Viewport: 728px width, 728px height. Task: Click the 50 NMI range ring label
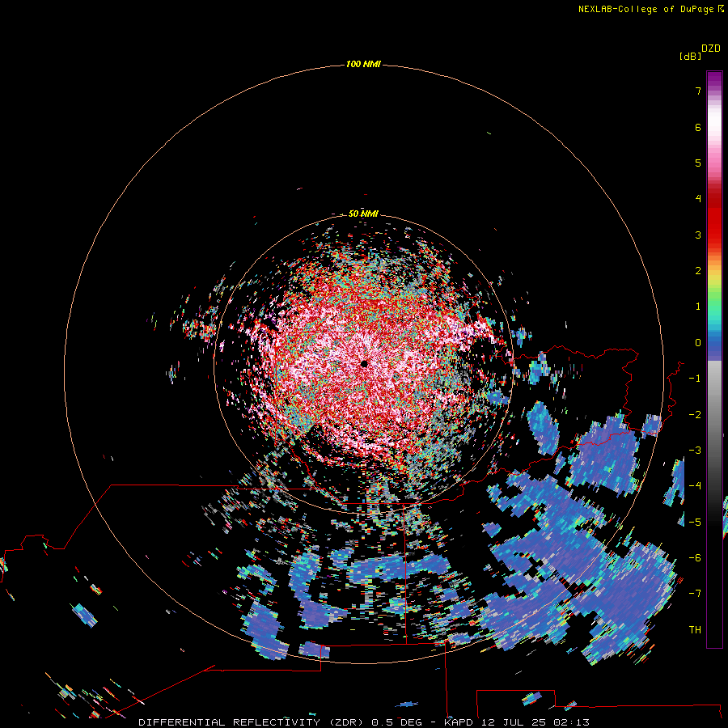point(363,214)
